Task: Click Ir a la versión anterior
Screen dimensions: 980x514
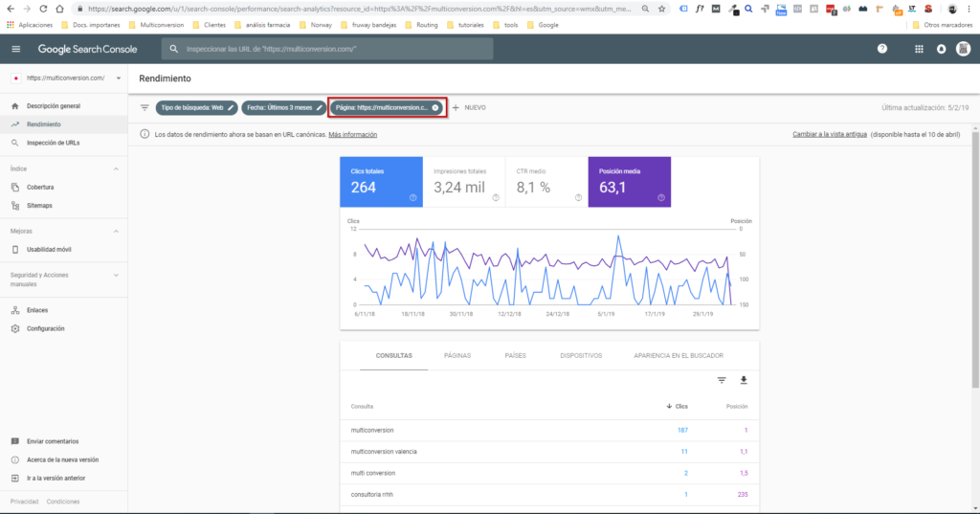Action: [x=64, y=479]
